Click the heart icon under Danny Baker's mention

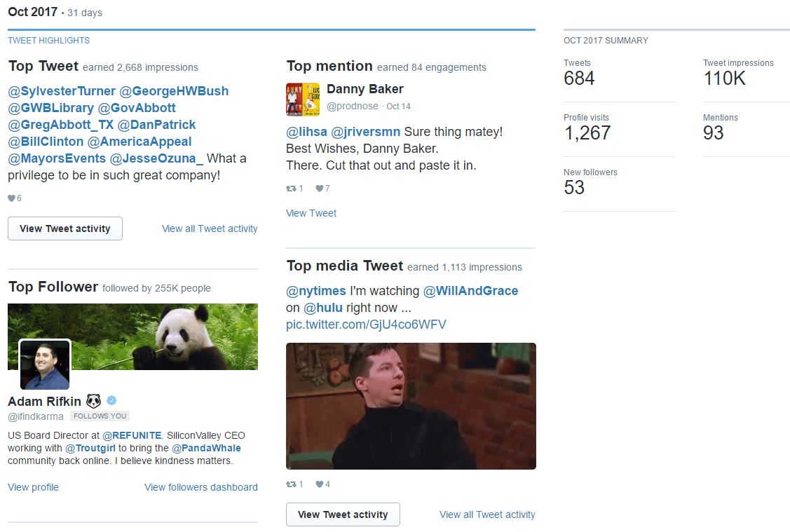320,189
